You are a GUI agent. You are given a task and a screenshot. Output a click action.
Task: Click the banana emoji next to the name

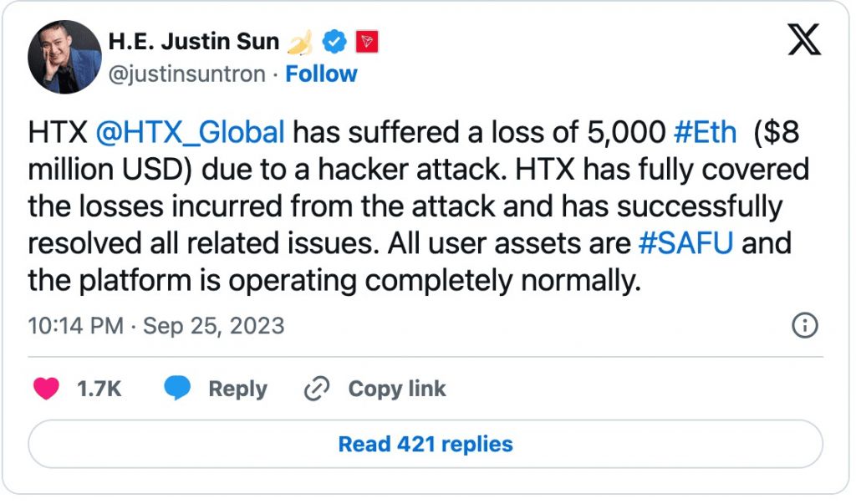click(x=299, y=40)
